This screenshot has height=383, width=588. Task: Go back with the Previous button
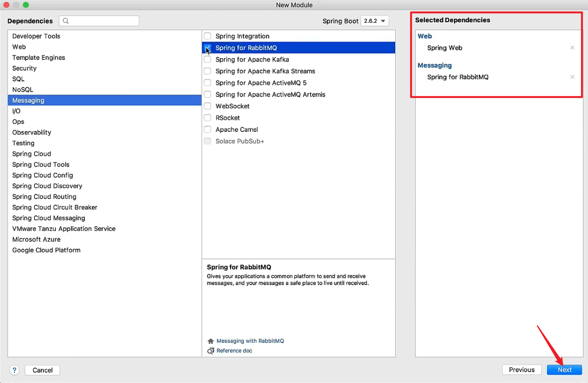522,370
